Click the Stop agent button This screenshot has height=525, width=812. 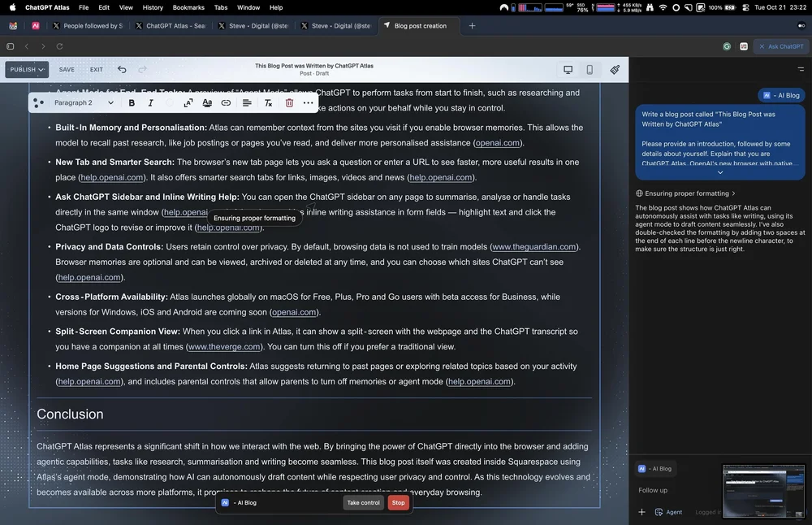[x=398, y=503]
